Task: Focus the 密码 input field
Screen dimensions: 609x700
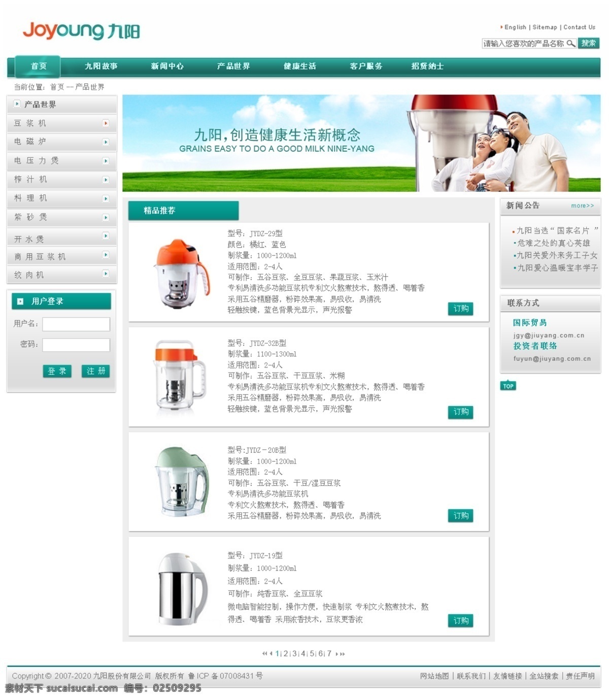Action: pos(76,345)
